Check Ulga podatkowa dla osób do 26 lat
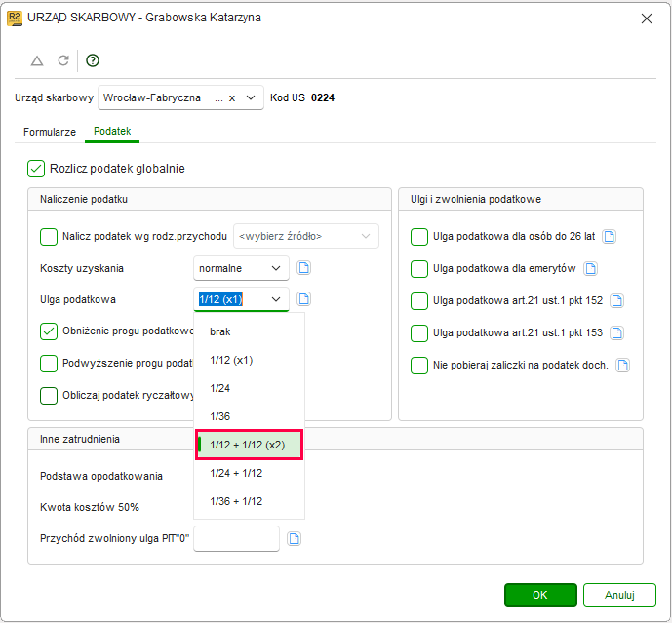 419,237
